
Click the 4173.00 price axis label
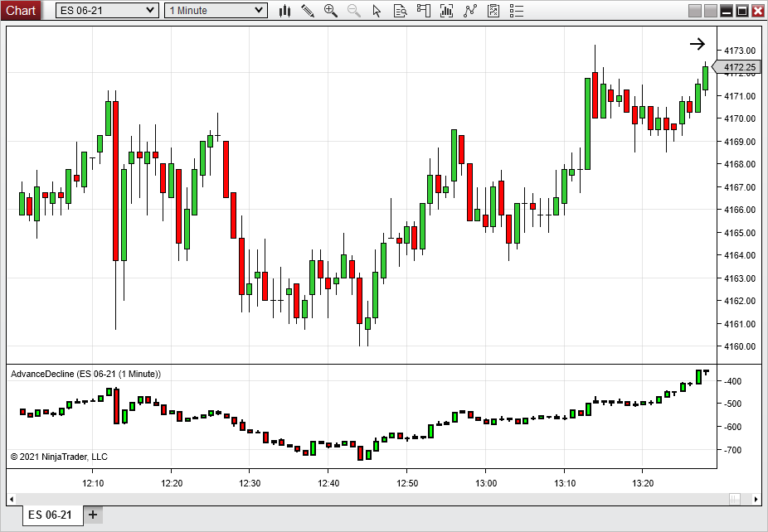(740, 51)
